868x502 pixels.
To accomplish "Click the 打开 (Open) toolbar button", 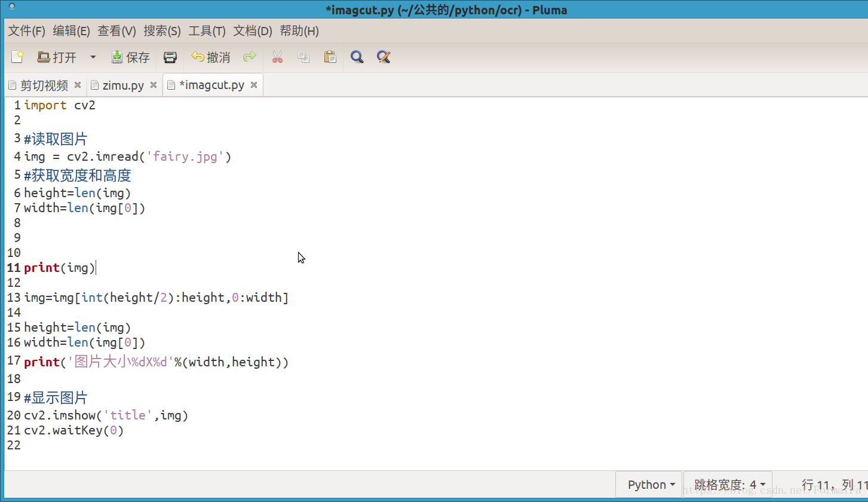I will coord(57,57).
